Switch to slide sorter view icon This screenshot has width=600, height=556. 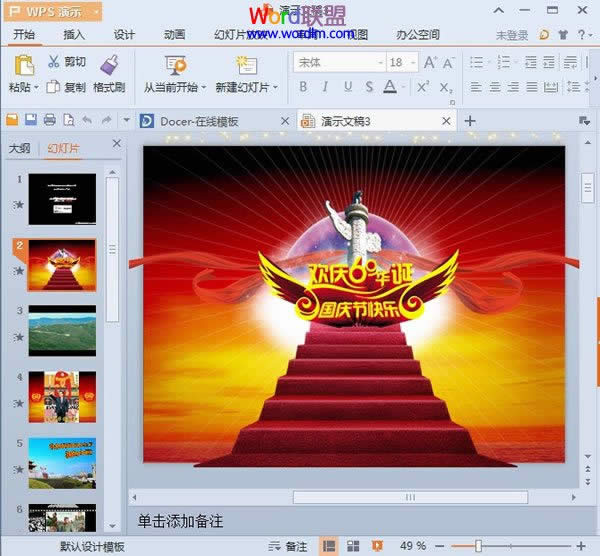tap(353, 546)
